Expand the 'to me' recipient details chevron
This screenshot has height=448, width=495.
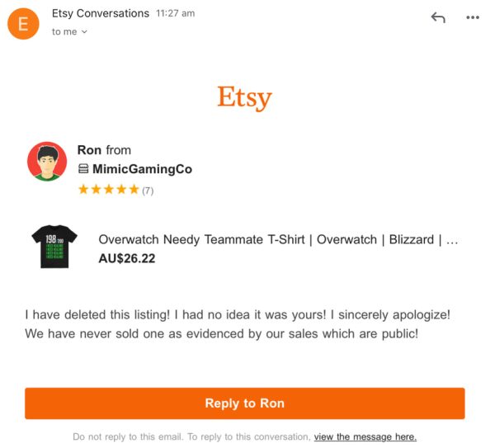(84, 31)
